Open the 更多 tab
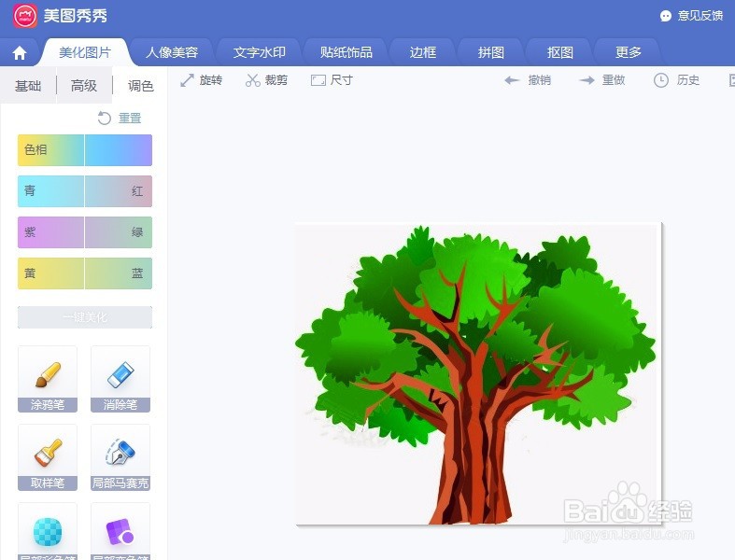735x560 pixels. pos(629,52)
